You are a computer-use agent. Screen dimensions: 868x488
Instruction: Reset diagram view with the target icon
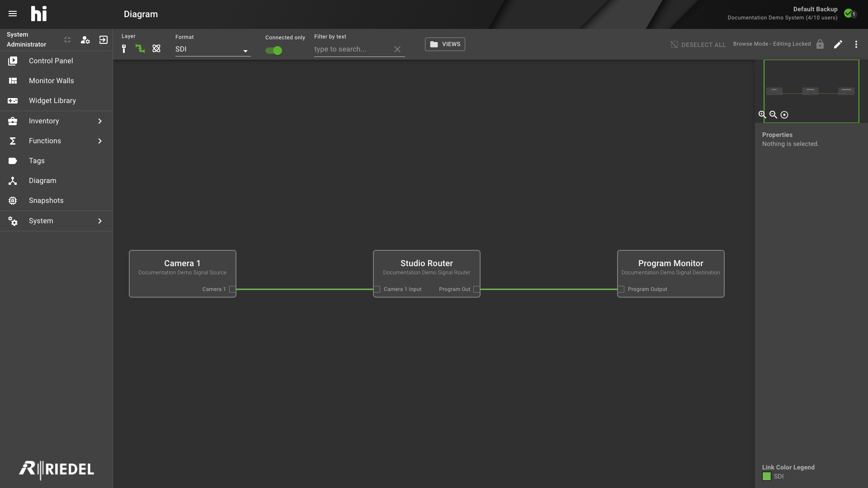(784, 115)
